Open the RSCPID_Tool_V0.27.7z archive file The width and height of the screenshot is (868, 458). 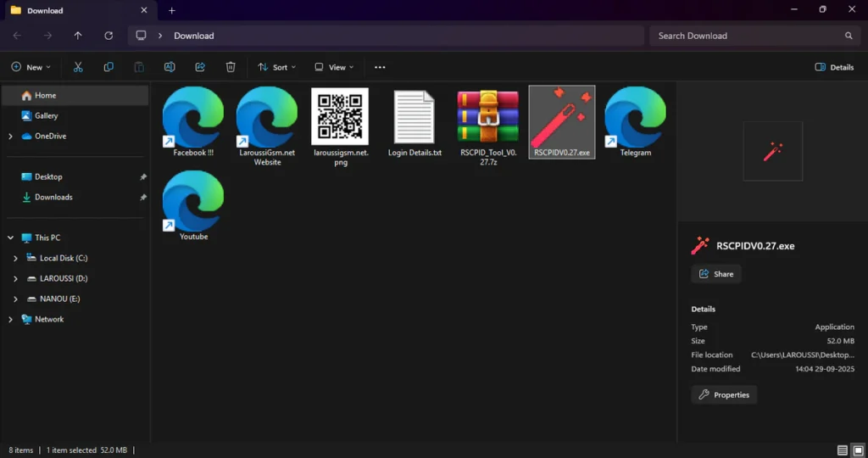click(x=487, y=120)
